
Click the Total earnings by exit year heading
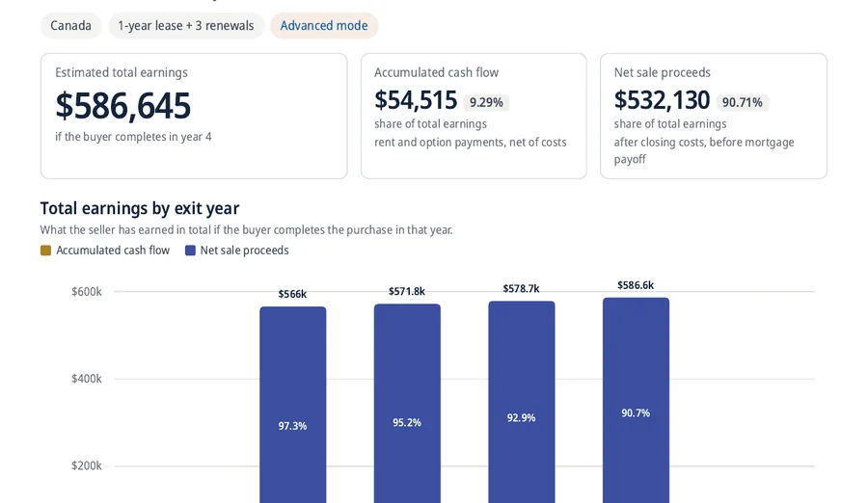pyautogui.click(x=140, y=208)
